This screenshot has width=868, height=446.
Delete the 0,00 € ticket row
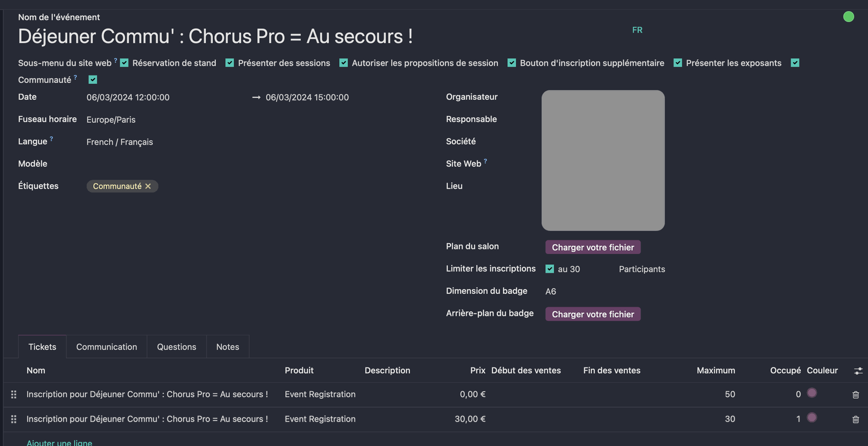pyautogui.click(x=855, y=394)
